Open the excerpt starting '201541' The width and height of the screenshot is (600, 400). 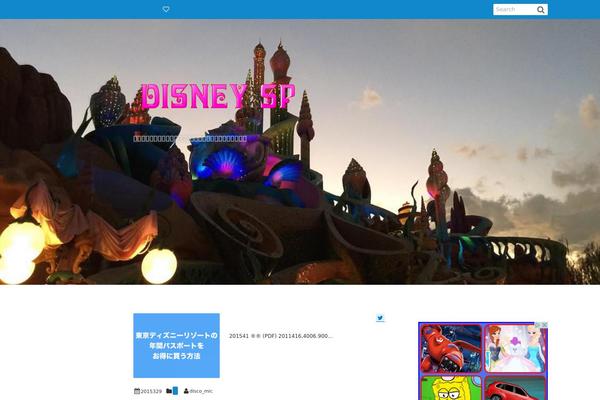click(x=281, y=336)
